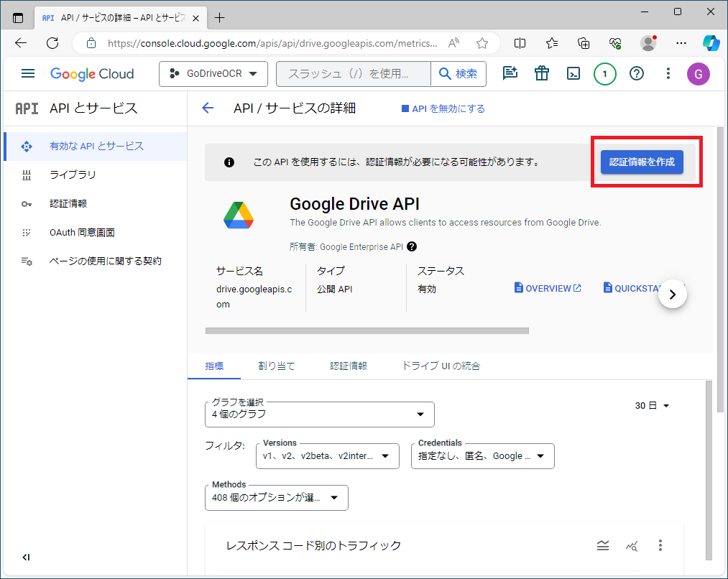The image size is (728, 579).
Task: Open browser profile avatar
Action: (x=648, y=43)
